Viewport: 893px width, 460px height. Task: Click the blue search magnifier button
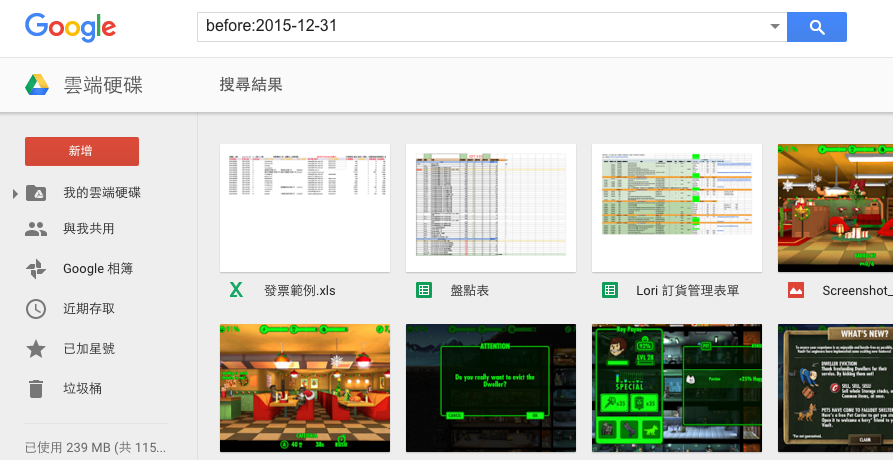pos(817,27)
